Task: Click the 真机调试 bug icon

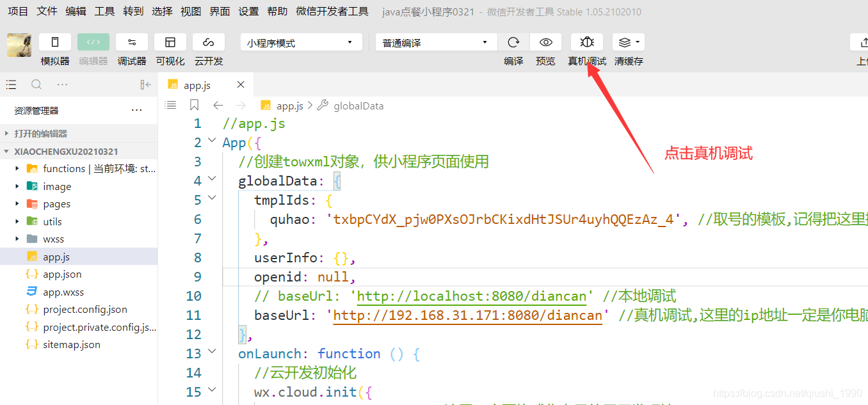Action: (587, 42)
